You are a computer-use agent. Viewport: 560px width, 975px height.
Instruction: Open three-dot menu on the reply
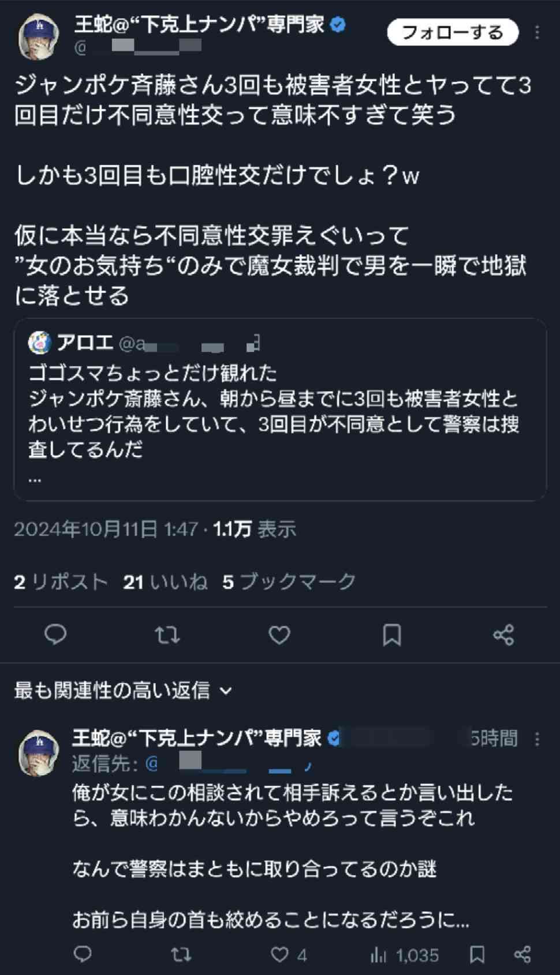[537, 739]
